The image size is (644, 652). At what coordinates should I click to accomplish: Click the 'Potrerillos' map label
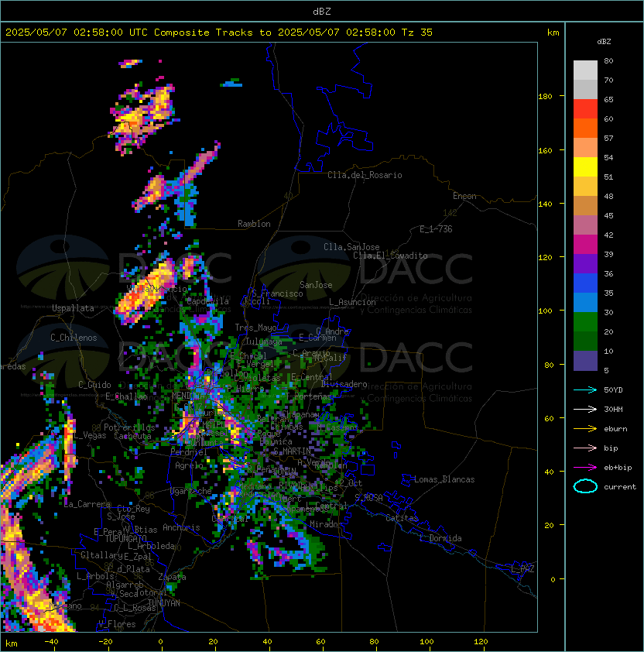tap(129, 427)
